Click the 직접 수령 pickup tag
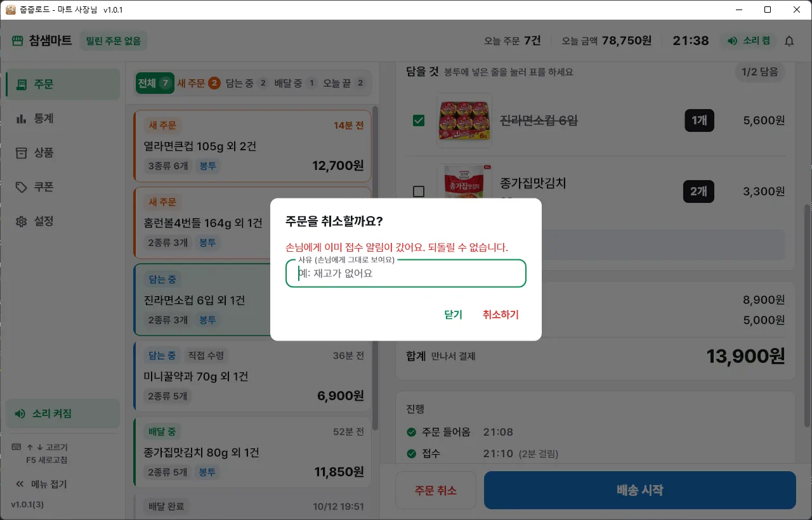 (207, 355)
